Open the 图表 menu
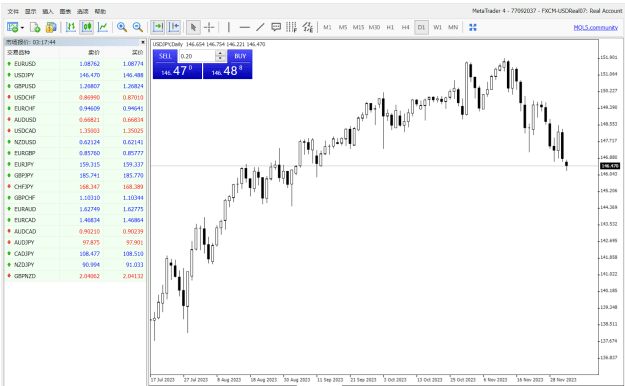This screenshot has height=386, width=625. tap(65, 11)
